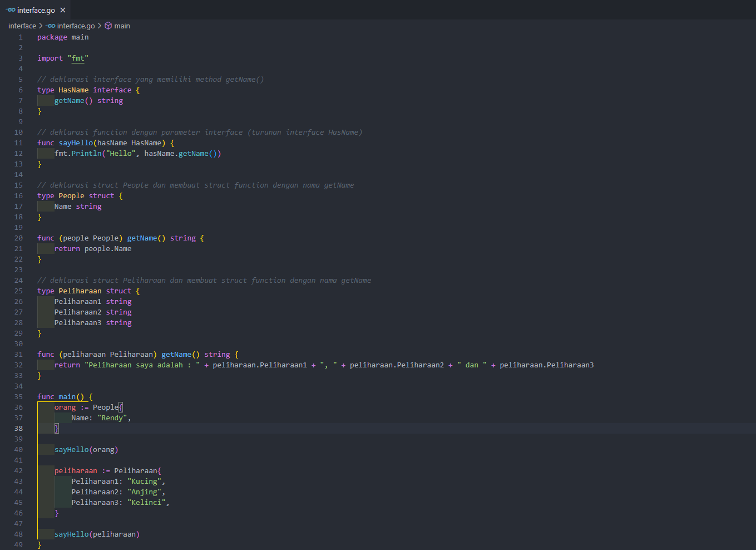
Task: Click the HasName interface name on line 6
Action: coord(73,90)
